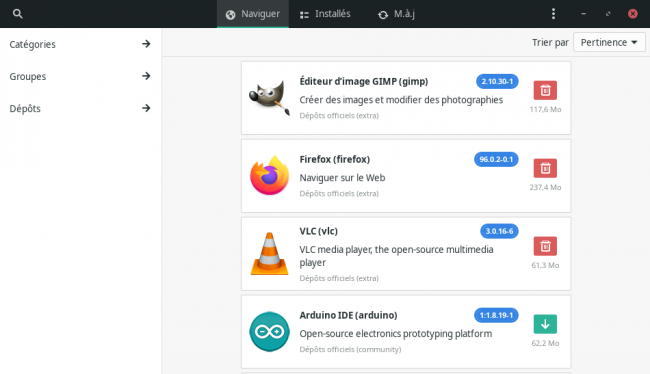Remove VLC using its trash button

click(x=545, y=246)
